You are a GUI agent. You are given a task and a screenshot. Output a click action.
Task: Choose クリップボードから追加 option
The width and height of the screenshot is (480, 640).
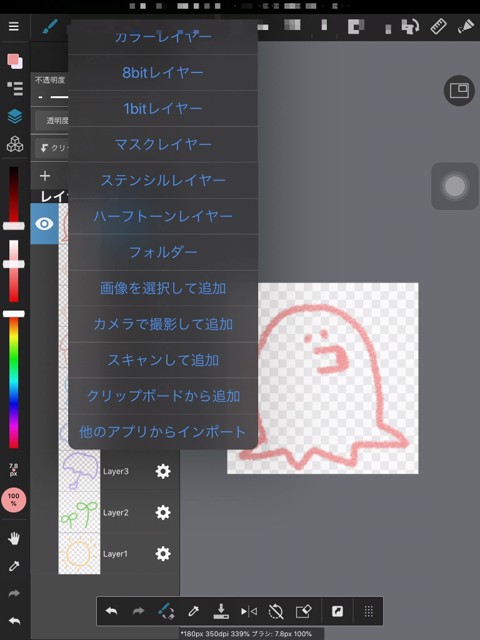click(163, 396)
